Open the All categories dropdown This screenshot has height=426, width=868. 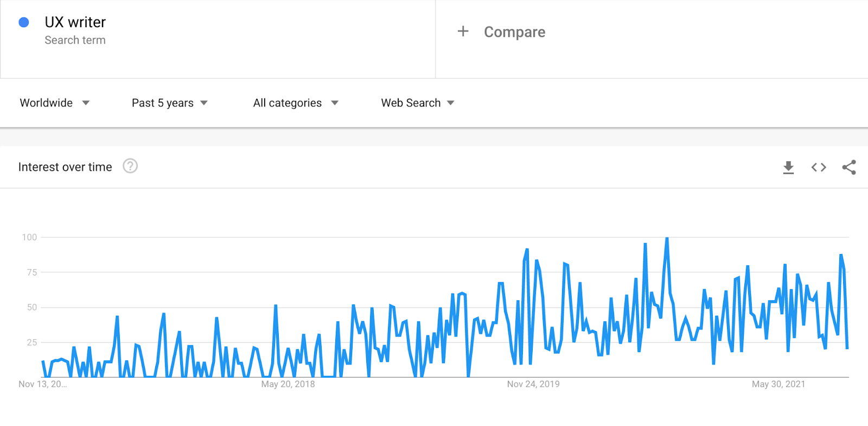point(296,103)
